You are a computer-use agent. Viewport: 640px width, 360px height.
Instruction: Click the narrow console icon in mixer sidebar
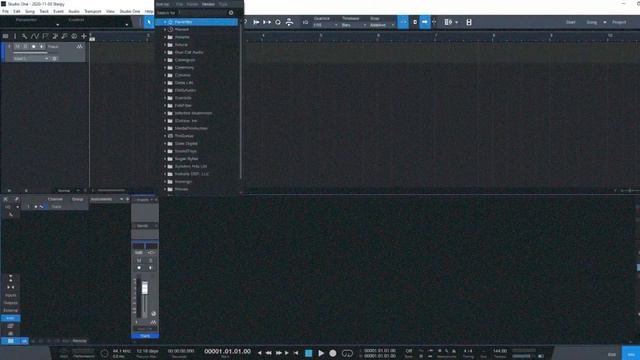pyautogui.click(x=11, y=287)
